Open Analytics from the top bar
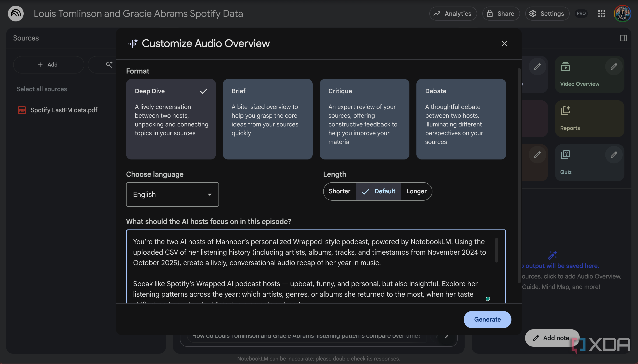Viewport: 638px width, 364px height. tap(453, 14)
